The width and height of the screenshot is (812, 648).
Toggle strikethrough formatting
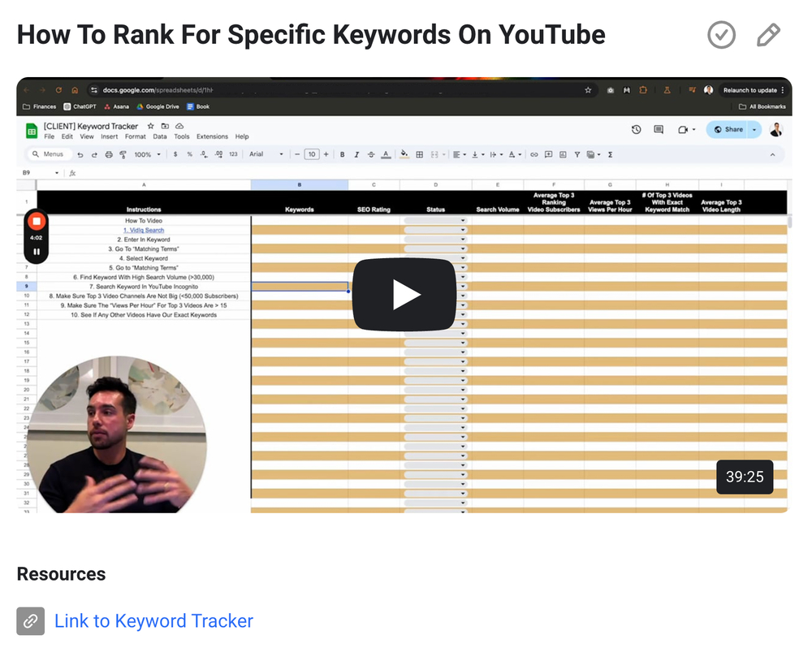pos(371,154)
